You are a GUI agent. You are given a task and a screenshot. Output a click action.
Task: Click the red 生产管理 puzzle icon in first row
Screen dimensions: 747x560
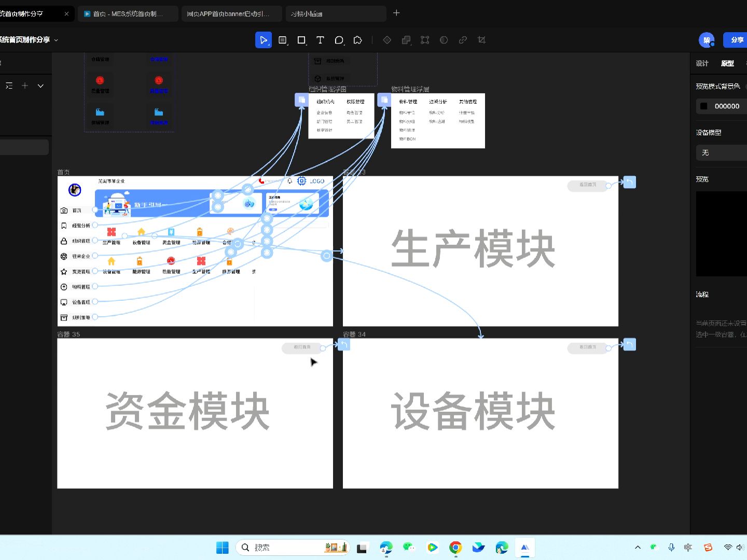click(x=111, y=232)
